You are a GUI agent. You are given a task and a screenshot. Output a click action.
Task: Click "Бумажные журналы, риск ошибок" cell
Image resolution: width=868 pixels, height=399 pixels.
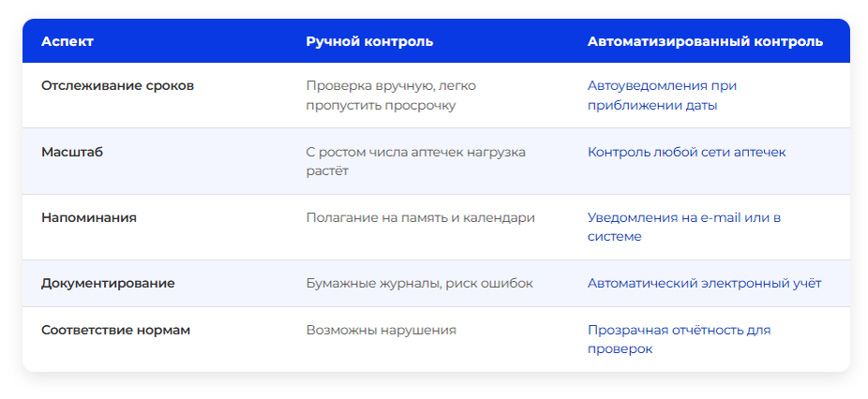[x=419, y=284]
